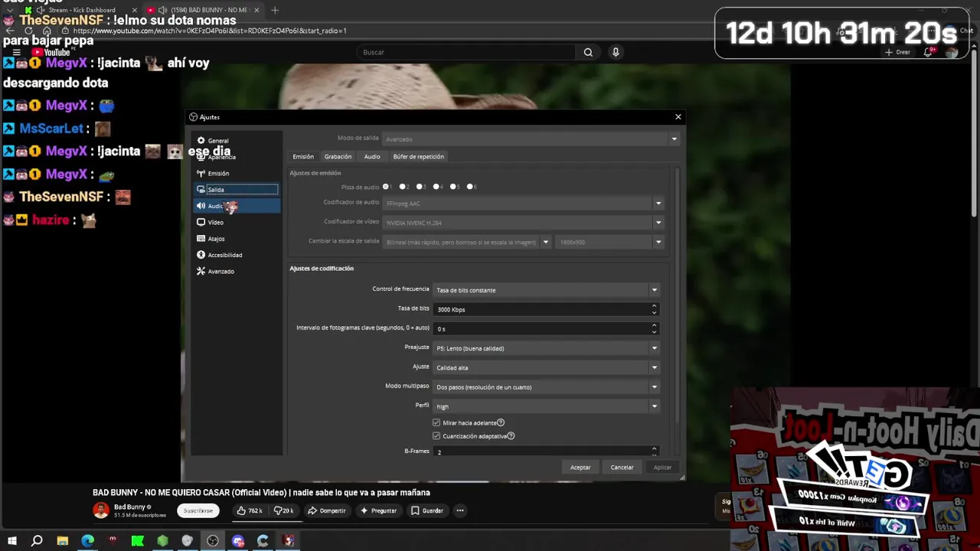Open Bad Bunny channel avatar
This screenshot has width=980, height=551.
tap(100, 510)
